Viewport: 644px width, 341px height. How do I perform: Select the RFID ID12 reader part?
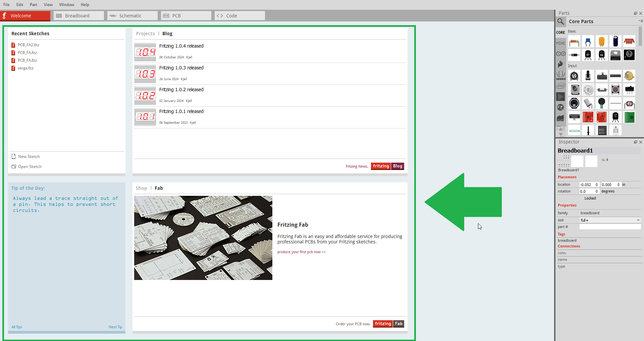point(602,130)
